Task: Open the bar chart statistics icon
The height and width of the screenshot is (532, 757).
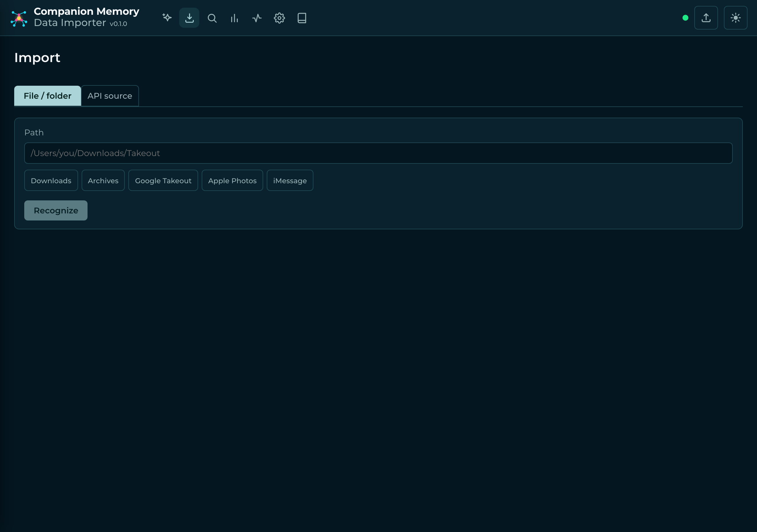Action: click(234, 18)
